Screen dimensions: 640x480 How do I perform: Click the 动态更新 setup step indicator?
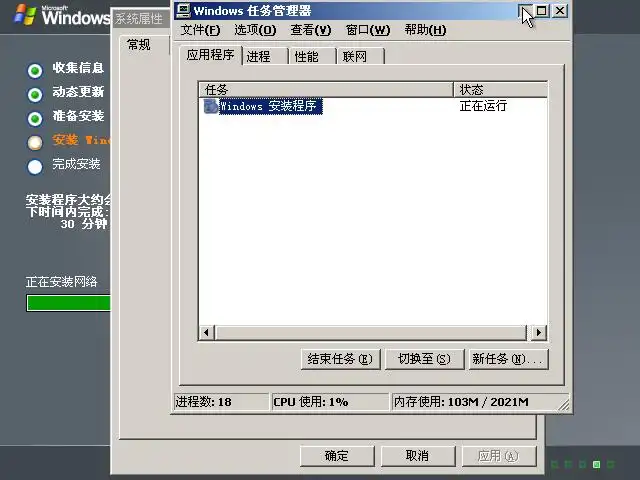coord(35,95)
